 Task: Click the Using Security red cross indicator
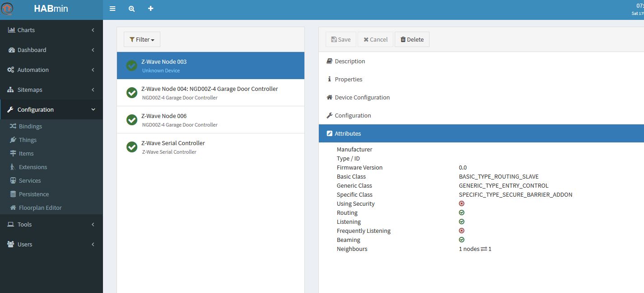[x=462, y=203]
